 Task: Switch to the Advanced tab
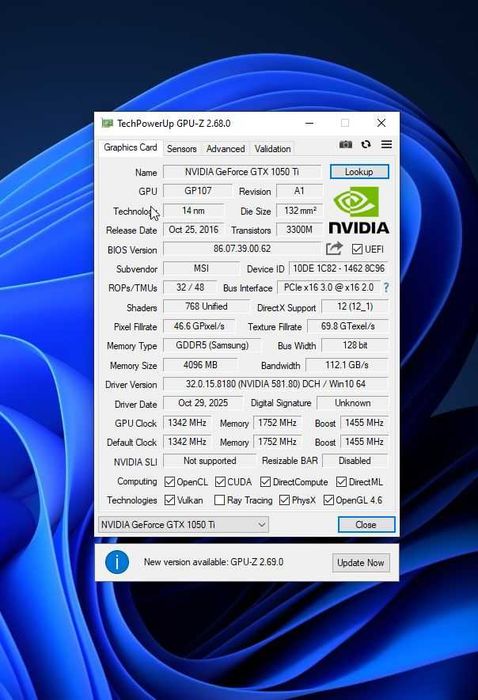pos(225,149)
